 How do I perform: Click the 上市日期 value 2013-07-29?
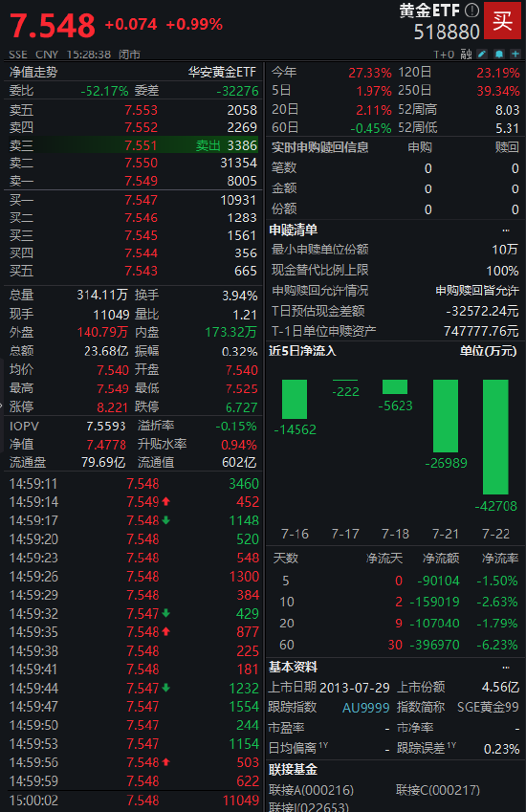point(355,688)
